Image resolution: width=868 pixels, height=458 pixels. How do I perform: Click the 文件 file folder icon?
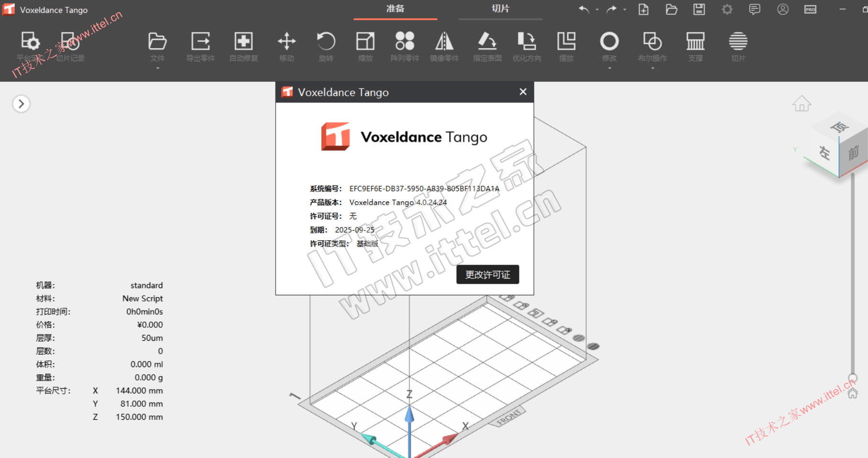[x=157, y=41]
